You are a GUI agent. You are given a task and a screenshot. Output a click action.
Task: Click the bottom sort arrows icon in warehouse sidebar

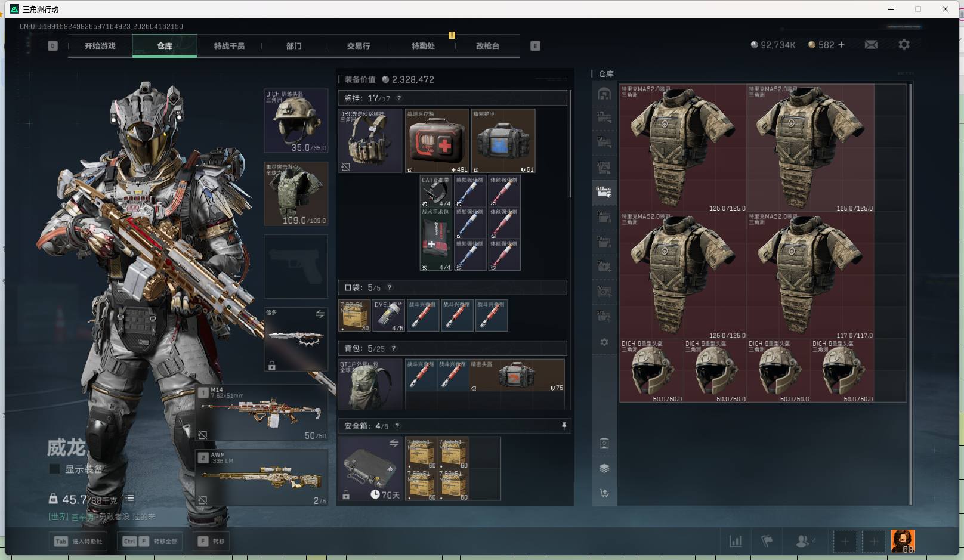604,493
